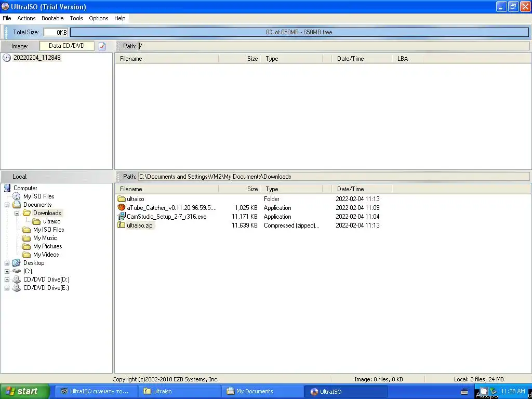
Task: Select the ultraiso folder icon in the file list
Action: click(121, 199)
